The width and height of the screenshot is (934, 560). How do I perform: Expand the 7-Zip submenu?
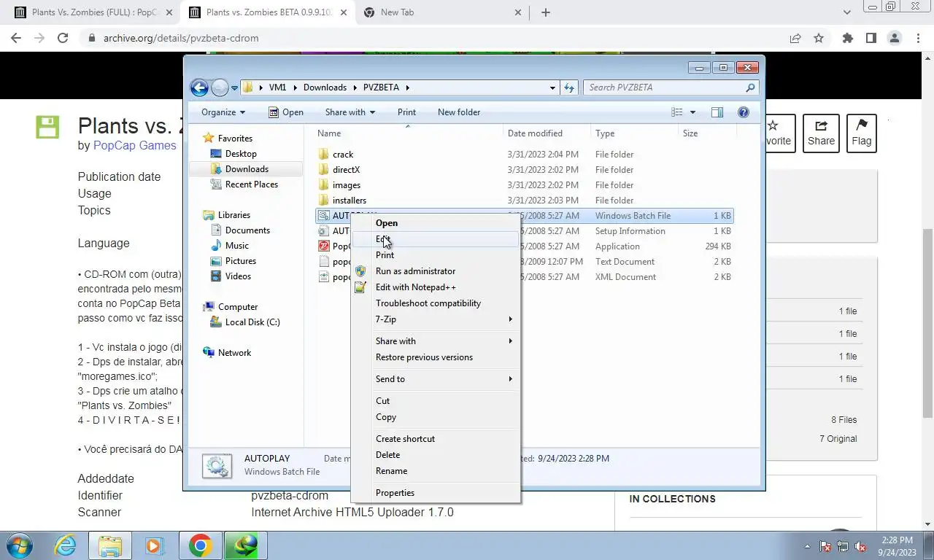click(x=436, y=319)
